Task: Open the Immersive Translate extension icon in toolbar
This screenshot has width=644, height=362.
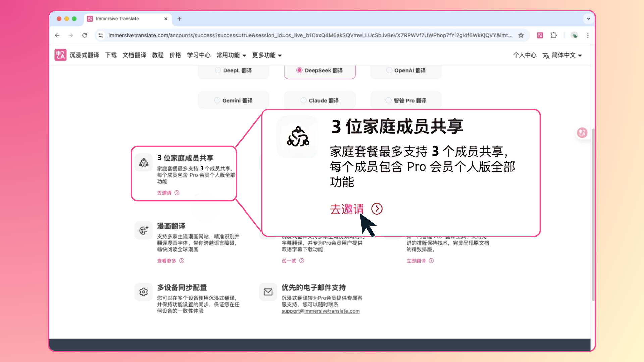Action: pos(540,35)
